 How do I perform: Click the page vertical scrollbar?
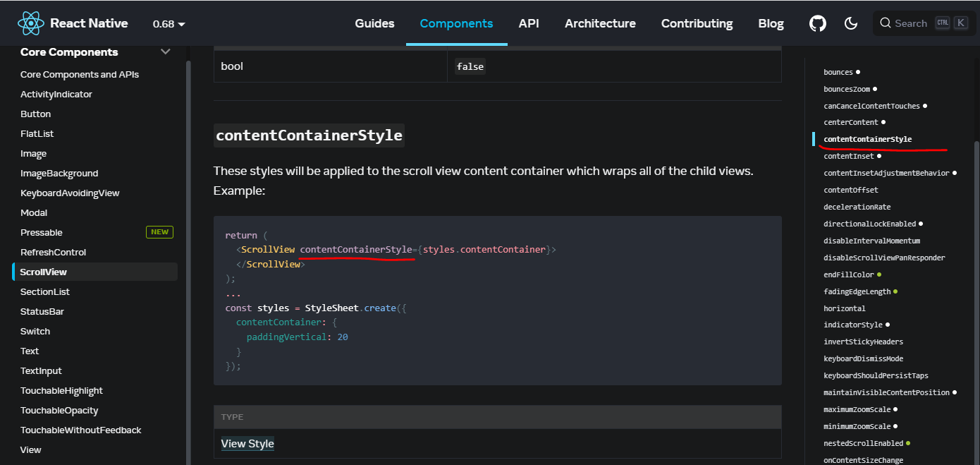click(976, 303)
